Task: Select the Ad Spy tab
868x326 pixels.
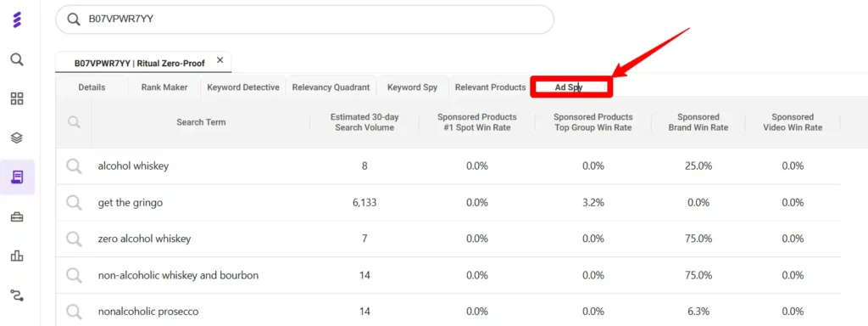Action: point(571,87)
